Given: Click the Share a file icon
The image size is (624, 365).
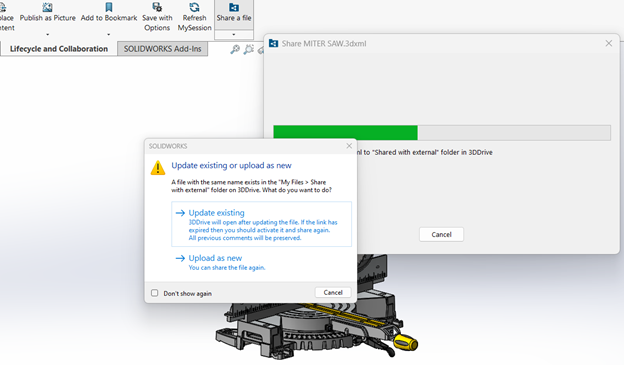Looking at the screenshot, I should click(234, 7).
